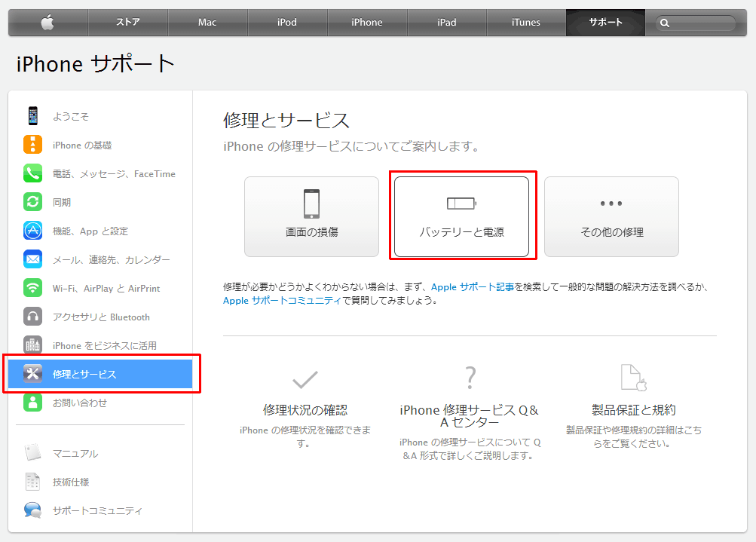Screen dimensions: 756x542
Task: Click the checkmark repair status icon
Action: click(x=305, y=379)
